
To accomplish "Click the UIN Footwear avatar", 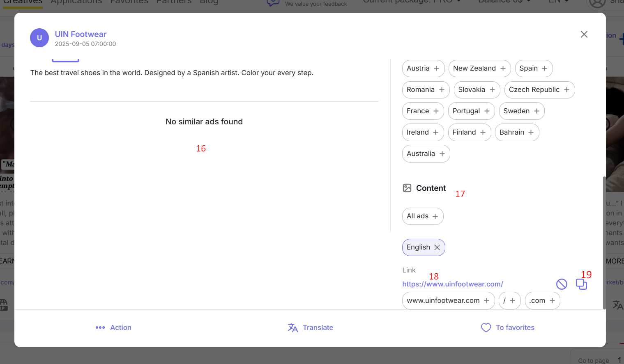I will [x=39, y=38].
